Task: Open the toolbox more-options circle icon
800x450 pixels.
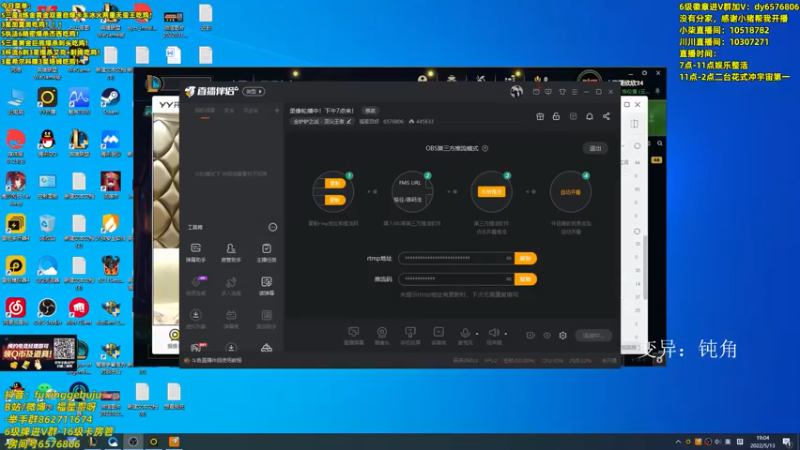Action: (273, 227)
